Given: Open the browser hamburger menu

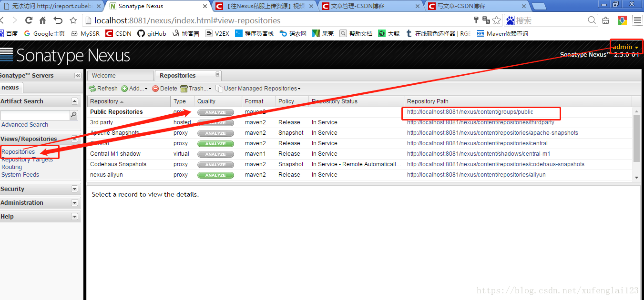Looking at the screenshot, I should (637, 20).
